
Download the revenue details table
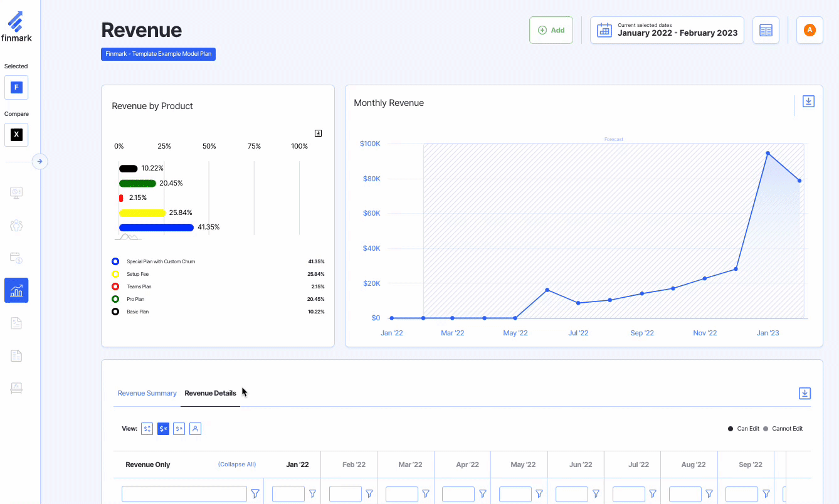tap(805, 394)
